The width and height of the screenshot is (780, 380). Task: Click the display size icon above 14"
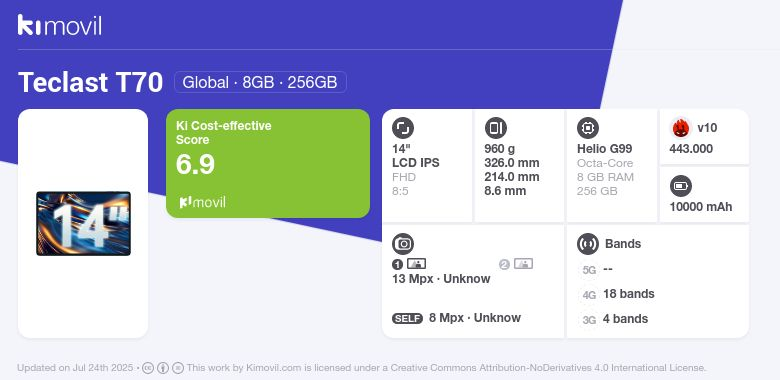coord(402,128)
